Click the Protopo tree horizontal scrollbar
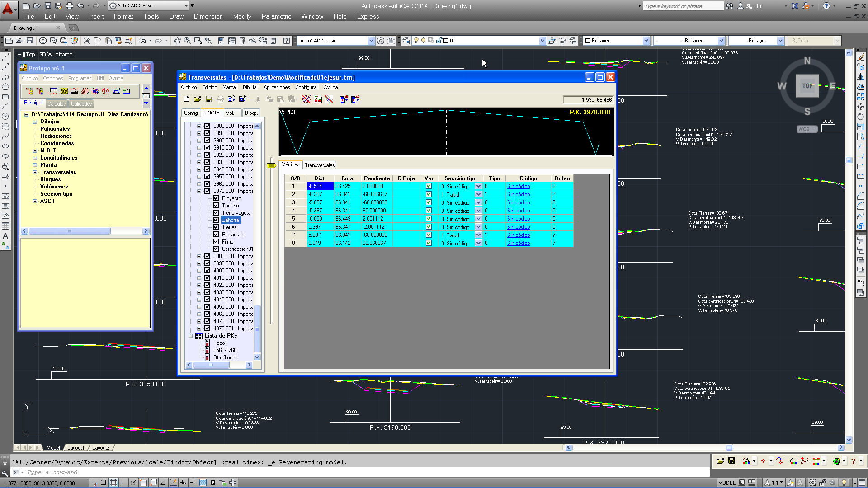The width and height of the screenshot is (868, 488). (85, 231)
